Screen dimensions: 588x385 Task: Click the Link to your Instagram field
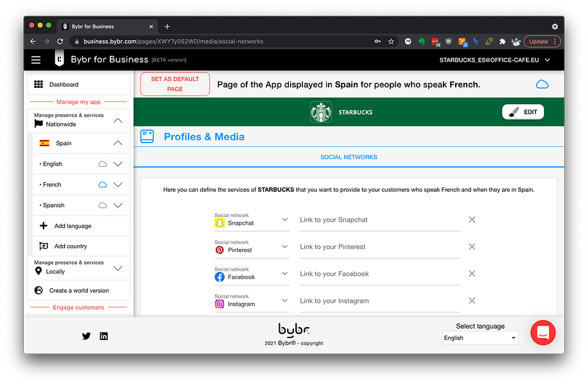[380, 302]
